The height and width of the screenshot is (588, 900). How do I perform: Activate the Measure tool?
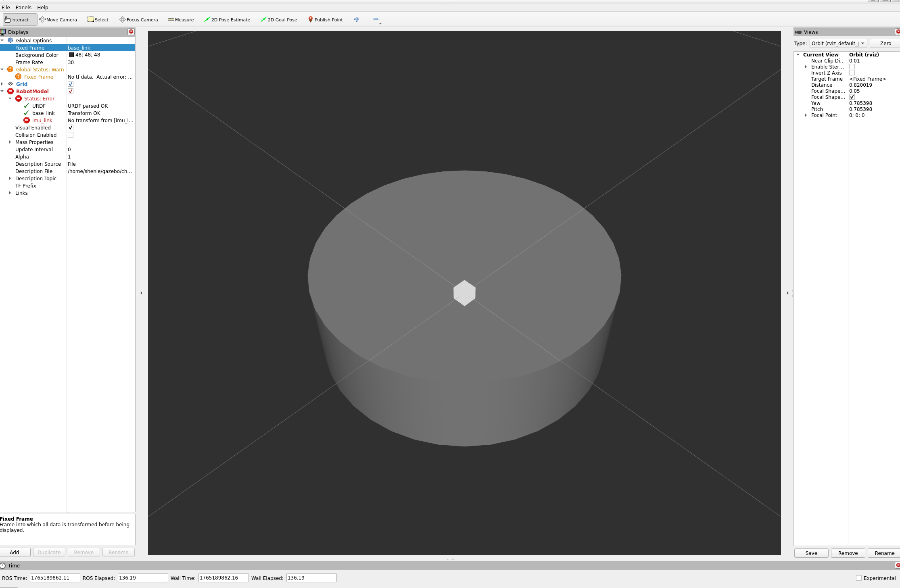click(181, 19)
